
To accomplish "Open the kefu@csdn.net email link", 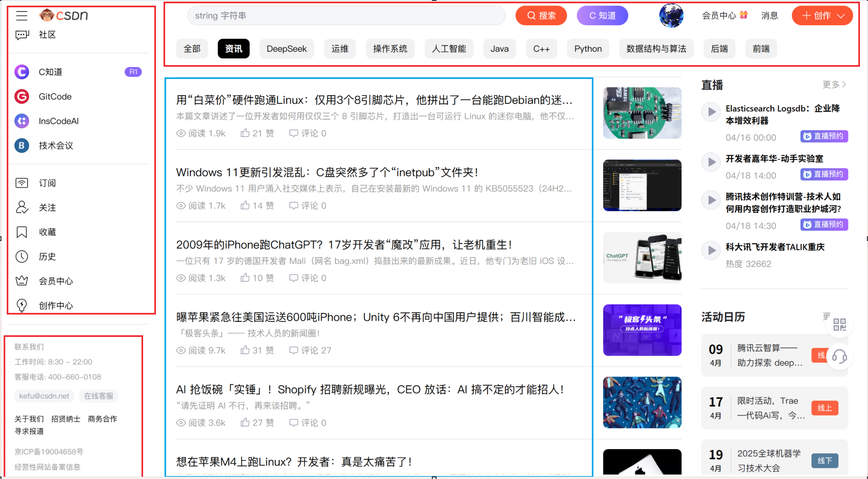I will coord(44,396).
